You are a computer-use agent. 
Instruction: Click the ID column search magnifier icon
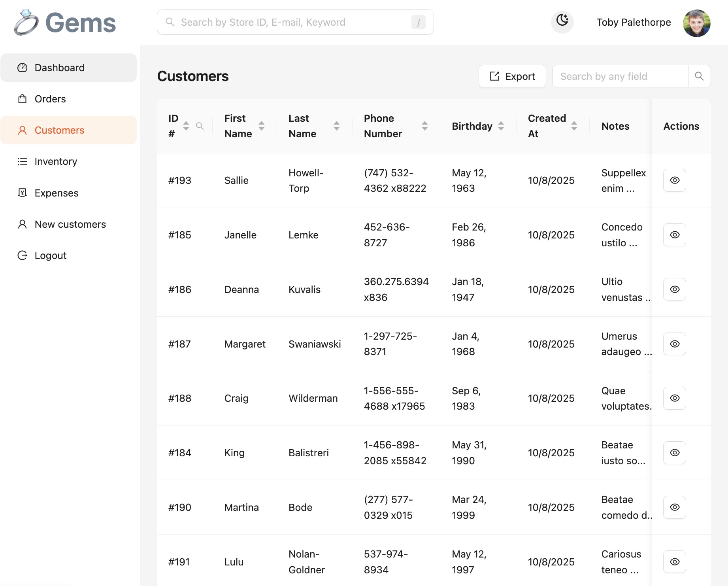pyautogui.click(x=200, y=126)
